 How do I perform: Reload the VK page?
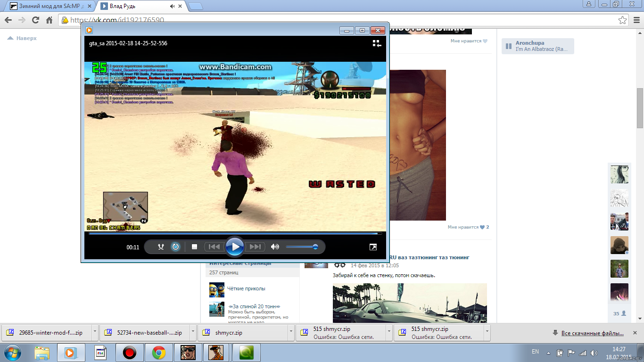tap(35, 20)
